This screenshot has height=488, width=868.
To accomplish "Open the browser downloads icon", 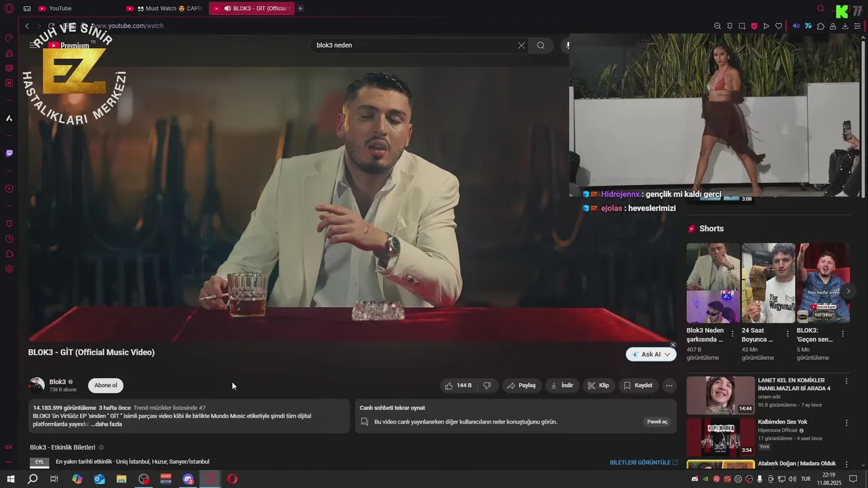I will pyautogui.click(x=845, y=26).
